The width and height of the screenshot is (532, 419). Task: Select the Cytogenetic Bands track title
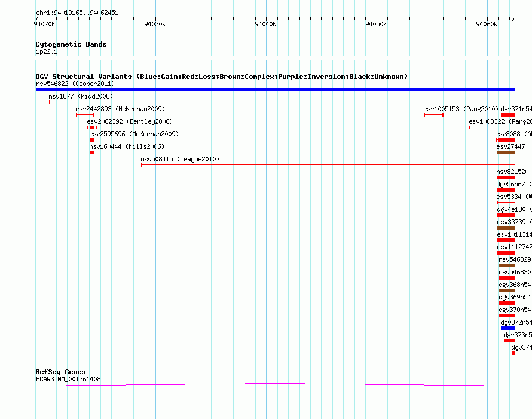pos(71,44)
